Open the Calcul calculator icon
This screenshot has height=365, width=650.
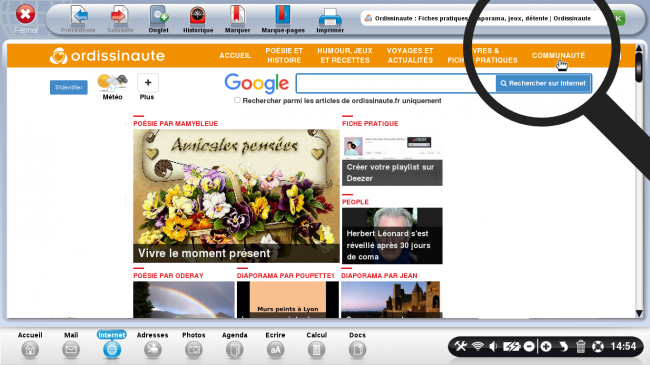pyautogui.click(x=316, y=350)
